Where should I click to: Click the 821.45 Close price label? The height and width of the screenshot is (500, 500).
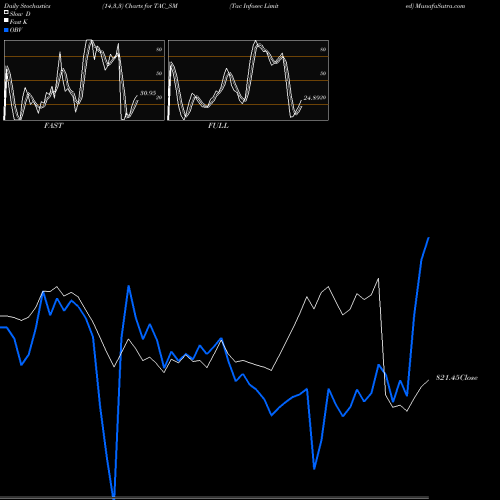(x=457, y=378)
